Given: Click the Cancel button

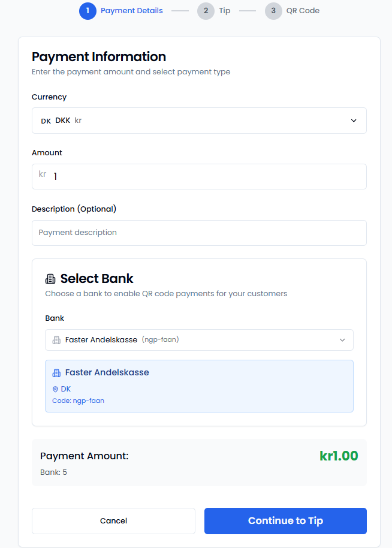Looking at the screenshot, I should point(113,520).
